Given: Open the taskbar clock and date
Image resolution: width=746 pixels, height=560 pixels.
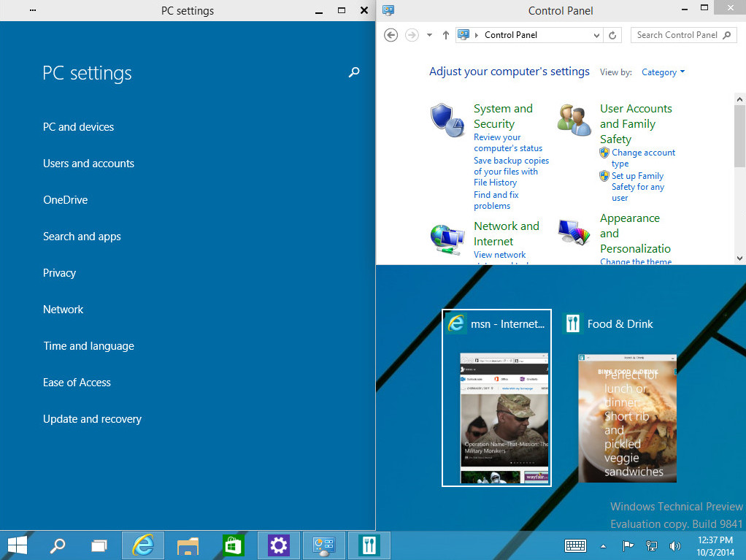Looking at the screenshot, I should click(x=715, y=545).
